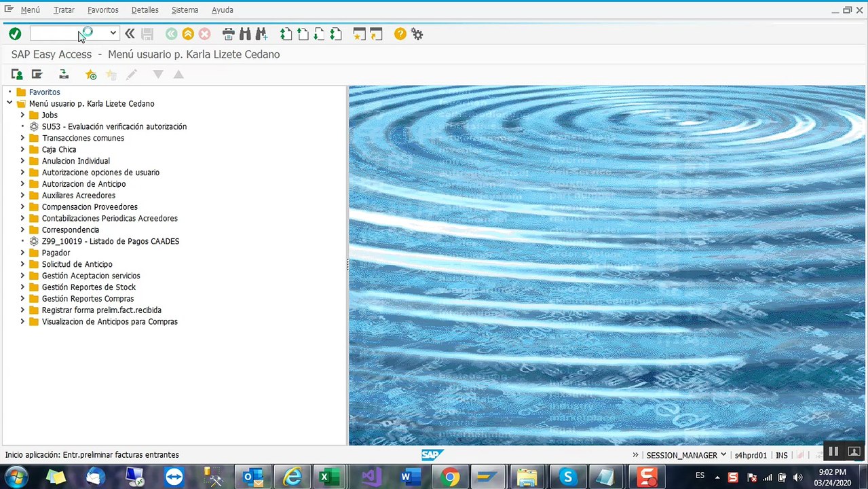Click the Delete Favorites icon

point(111,74)
